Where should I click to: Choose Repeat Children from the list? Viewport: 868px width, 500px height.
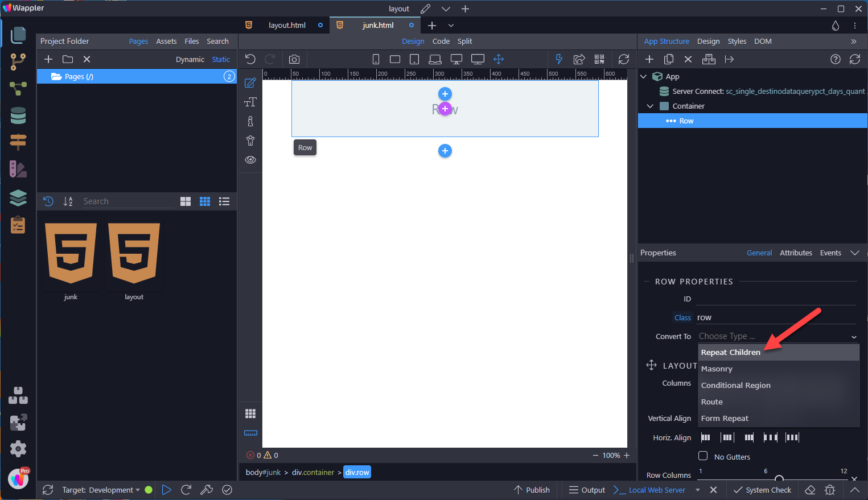pyautogui.click(x=731, y=352)
